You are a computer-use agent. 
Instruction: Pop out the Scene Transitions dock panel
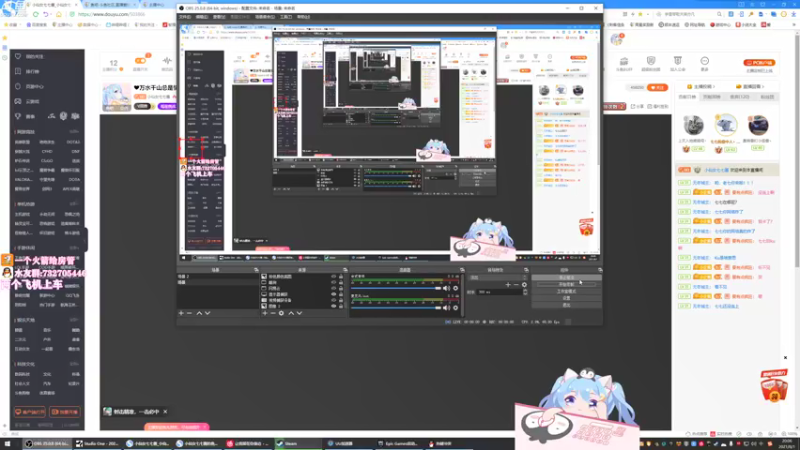526,270
